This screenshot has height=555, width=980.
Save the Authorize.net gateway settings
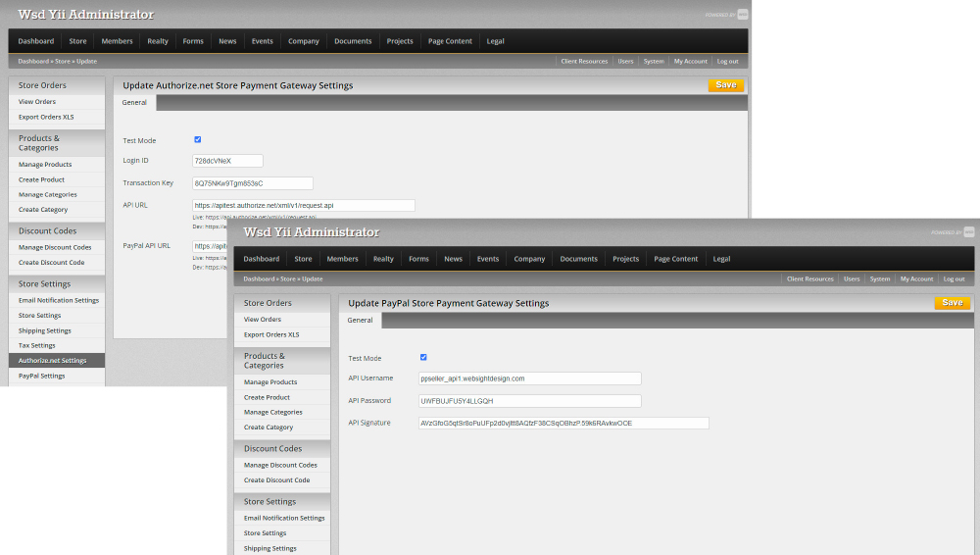coord(725,85)
